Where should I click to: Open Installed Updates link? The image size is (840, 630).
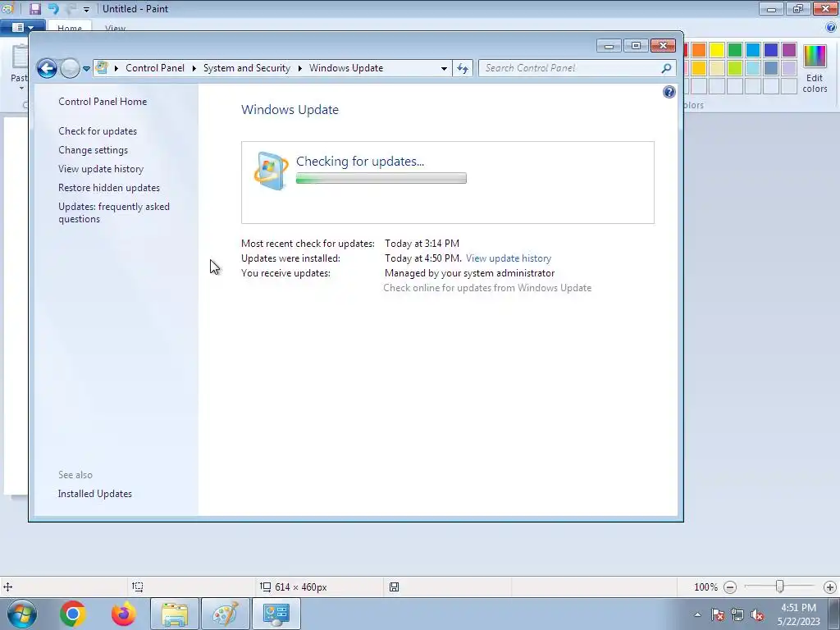(95, 494)
